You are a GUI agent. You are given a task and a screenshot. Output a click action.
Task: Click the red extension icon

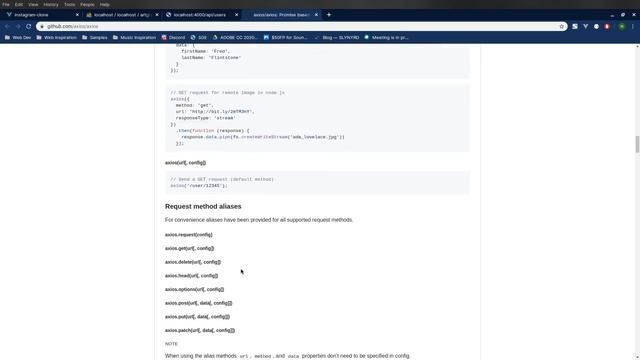(x=607, y=26)
